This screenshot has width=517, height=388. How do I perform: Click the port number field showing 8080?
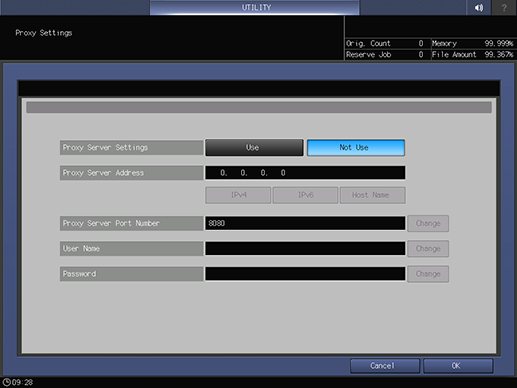[x=305, y=223]
